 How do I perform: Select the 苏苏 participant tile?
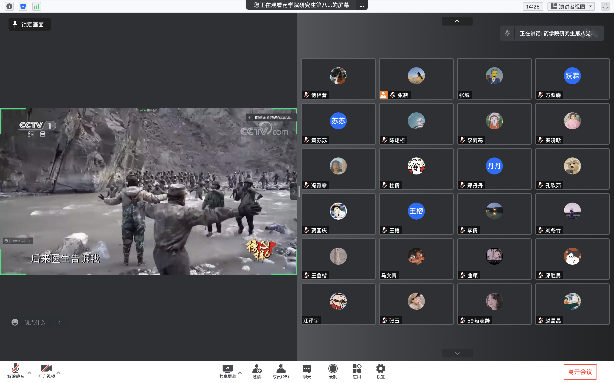pyautogui.click(x=338, y=124)
